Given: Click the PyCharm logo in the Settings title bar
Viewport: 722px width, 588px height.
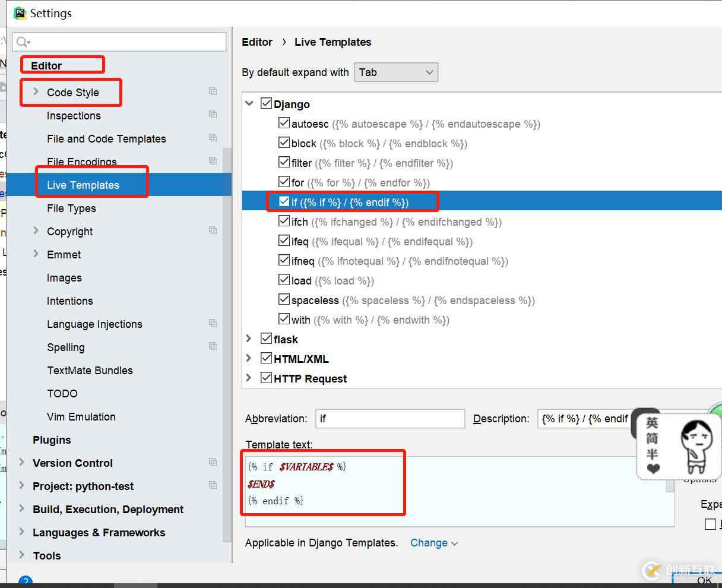Looking at the screenshot, I should (x=20, y=12).
